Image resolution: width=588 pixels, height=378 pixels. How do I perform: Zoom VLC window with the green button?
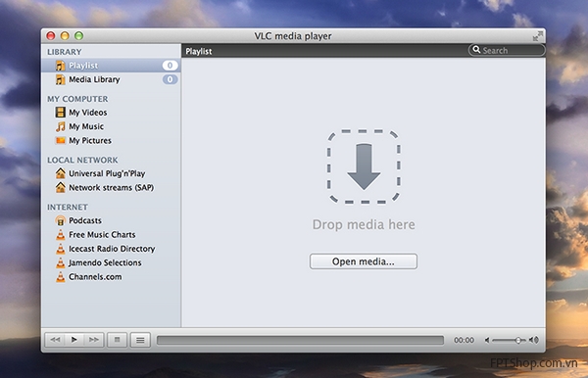tap(78, 35)
